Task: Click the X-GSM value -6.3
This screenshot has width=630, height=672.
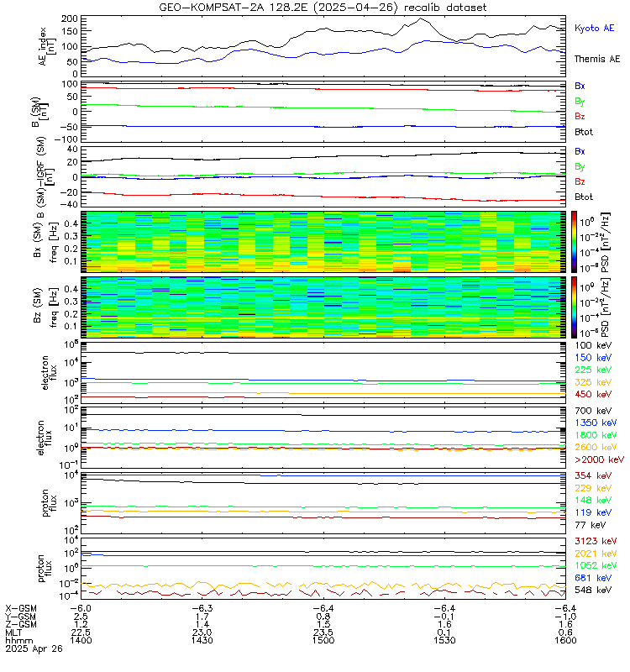Action: pyautogui.click(x=202, y=608)
